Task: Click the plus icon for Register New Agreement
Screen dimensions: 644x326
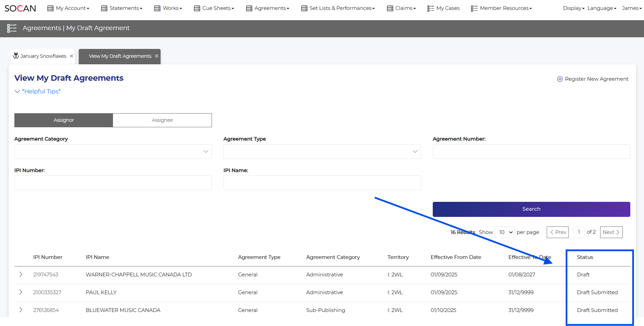Action: pos(560,79)
